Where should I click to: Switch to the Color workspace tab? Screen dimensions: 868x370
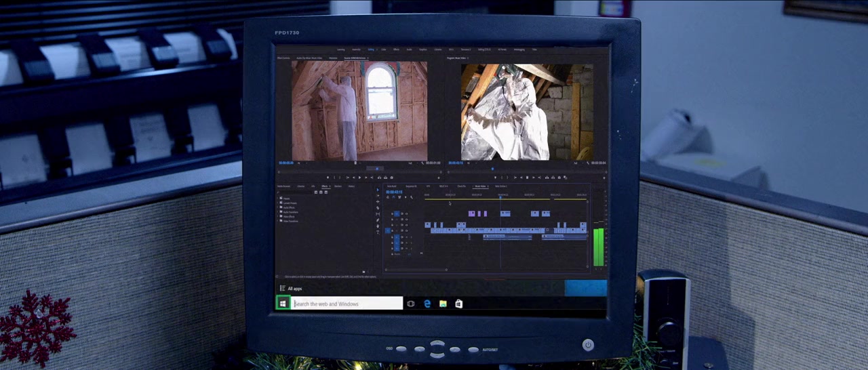click(383, 49)
